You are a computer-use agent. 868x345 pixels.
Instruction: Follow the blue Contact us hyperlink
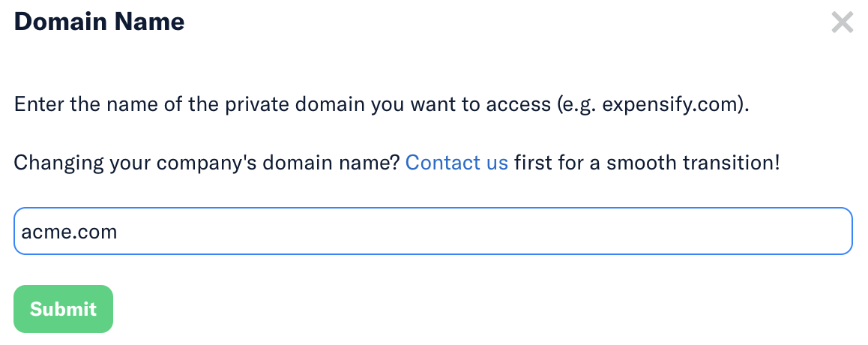[456, 162]
